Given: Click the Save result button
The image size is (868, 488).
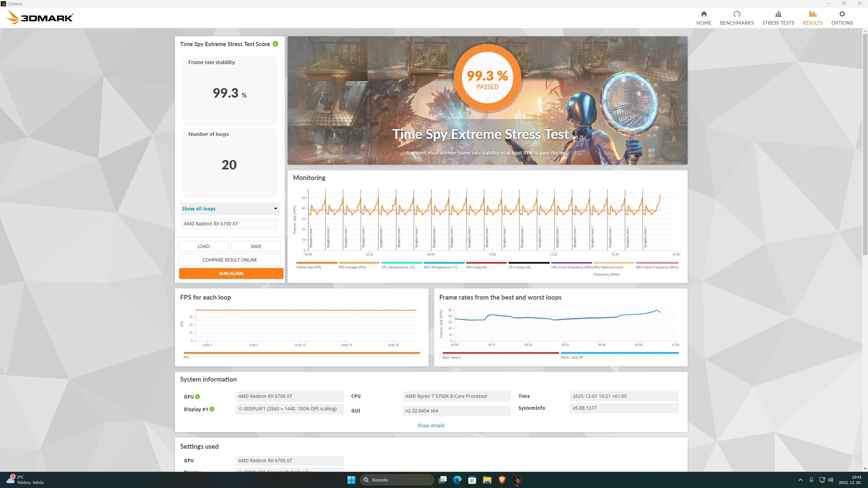Looking at the screenshot, I should [x=255, y=246].
